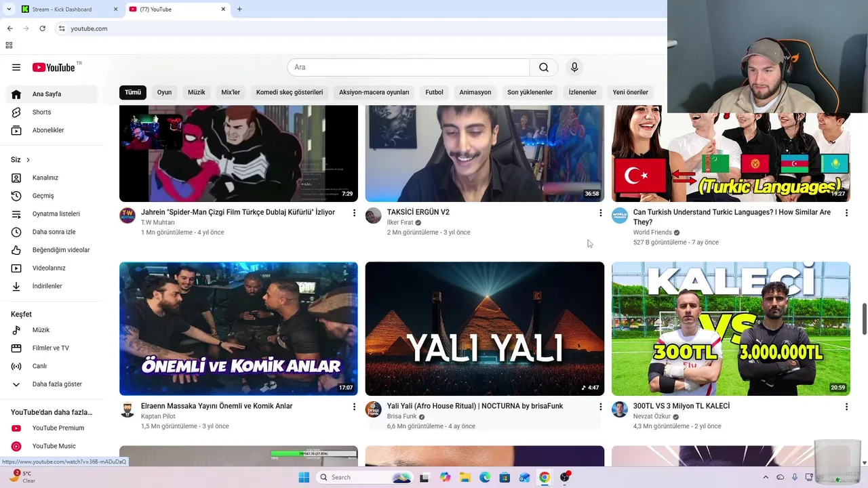Screen dimensions: 868x488
Task: Select the İzlenenler filter chip
Action: (583, 92)
